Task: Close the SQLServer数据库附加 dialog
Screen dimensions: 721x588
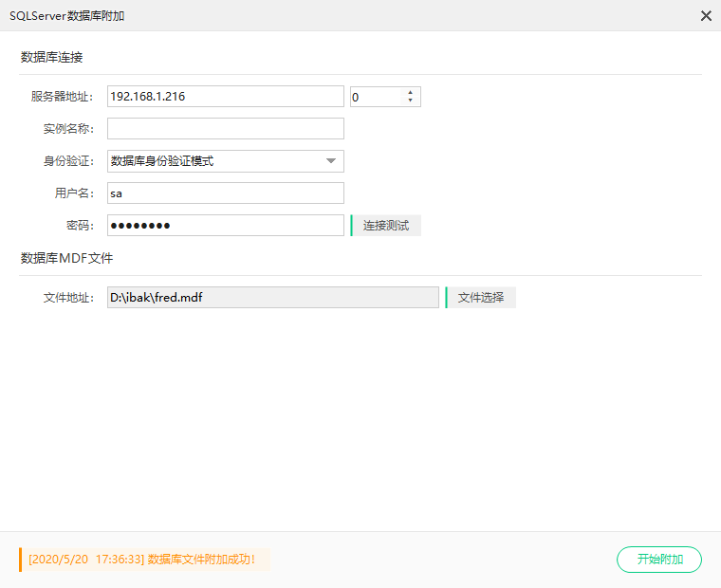Action: 706,15
